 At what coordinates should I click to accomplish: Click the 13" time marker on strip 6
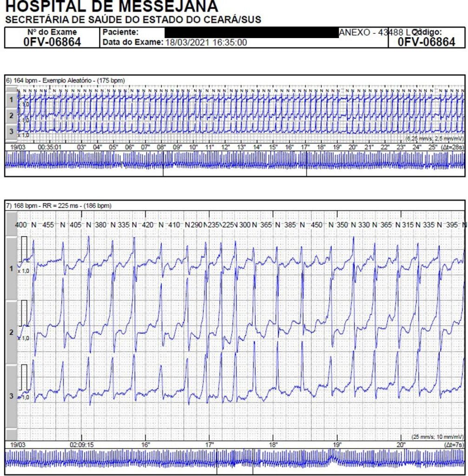click(241, 147)
